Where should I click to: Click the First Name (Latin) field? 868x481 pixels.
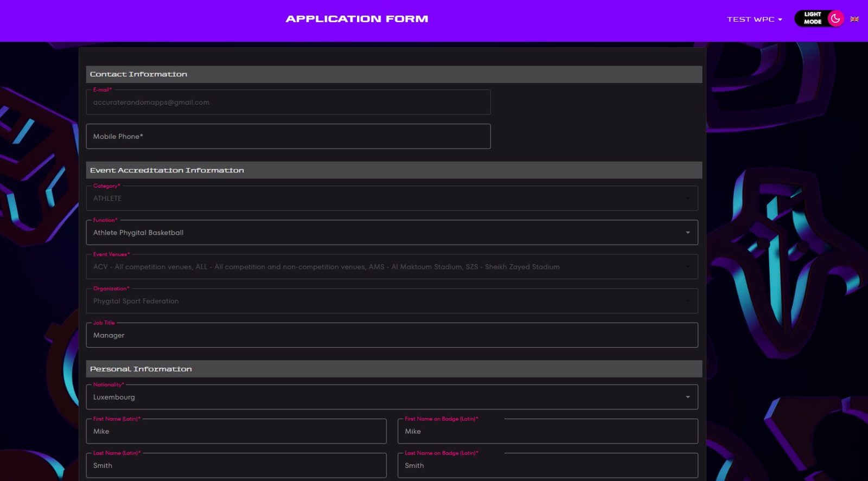[236, 431]
